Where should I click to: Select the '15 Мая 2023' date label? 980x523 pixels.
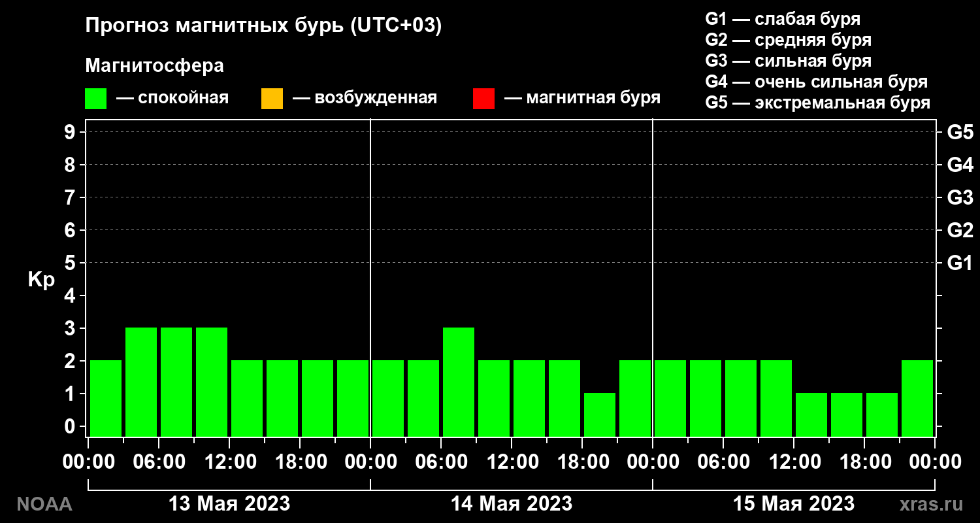point(794,504)
